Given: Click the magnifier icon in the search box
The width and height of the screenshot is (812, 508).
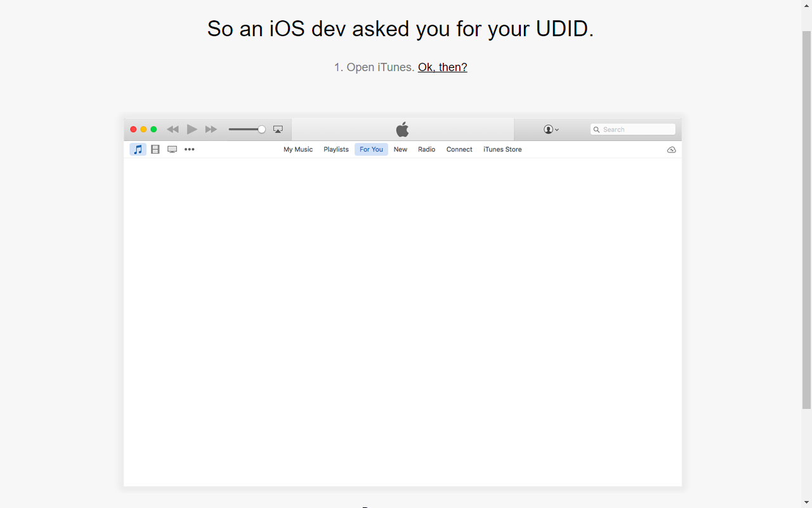Looking at the screenshot, I should (x=596, y=130).
